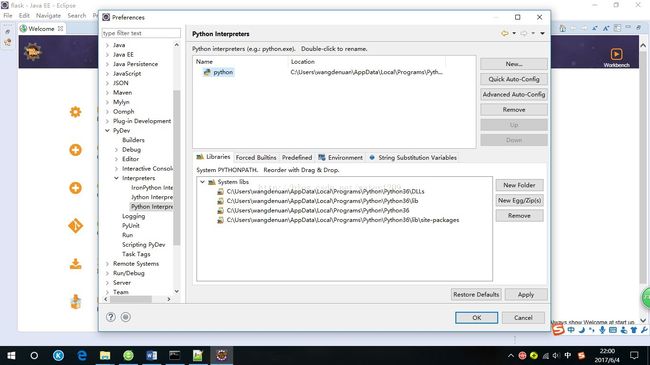Click Quick Auto-Config button
The height and width of the screenshot is (365, 650).
(x=514, y=79)
